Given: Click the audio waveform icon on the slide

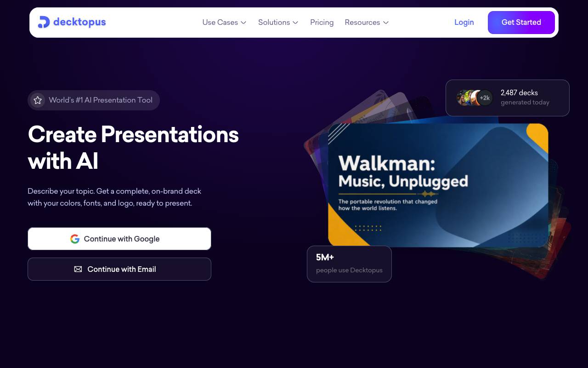Looking at the screenshot, I should 428,194.
